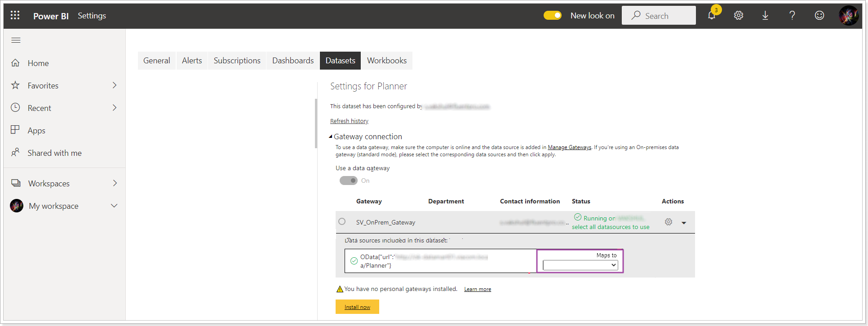Open gateway settings gear for SV_OnPrem_Gateway
This screenshot has height=326, width=868.
pyautogui.click(x=669, y=222)
